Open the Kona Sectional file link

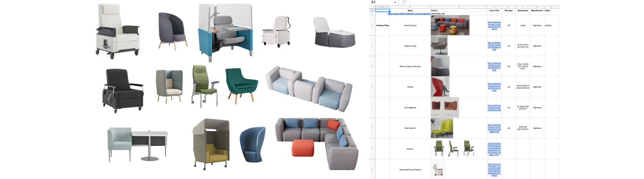(494, 26)
